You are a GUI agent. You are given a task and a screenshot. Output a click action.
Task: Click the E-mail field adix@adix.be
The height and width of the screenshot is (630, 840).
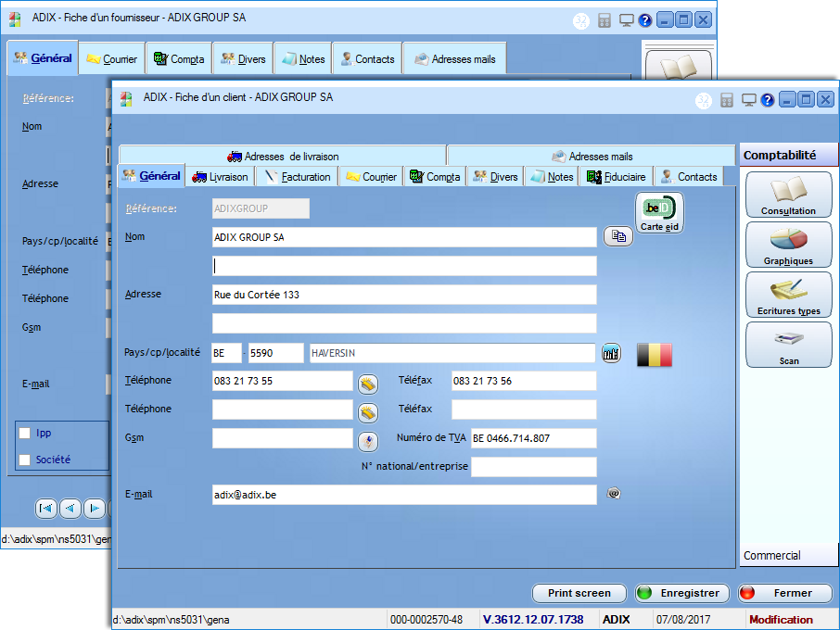(404, 495)
